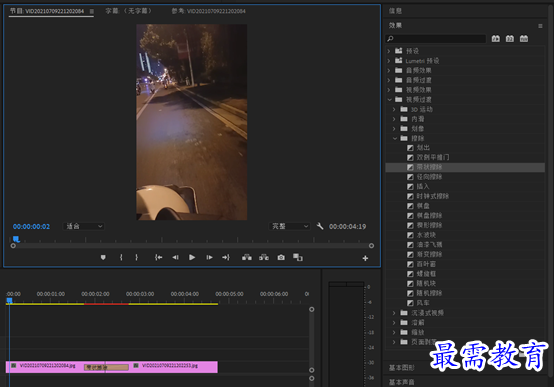554x387 pixels.
Task: Click the Go to In point button
Action: point(159,257)
